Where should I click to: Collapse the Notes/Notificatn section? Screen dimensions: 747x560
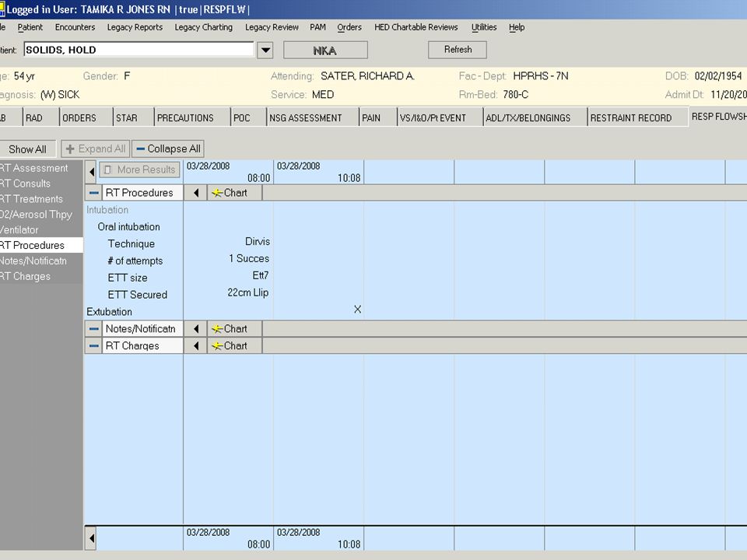[94, 329]
